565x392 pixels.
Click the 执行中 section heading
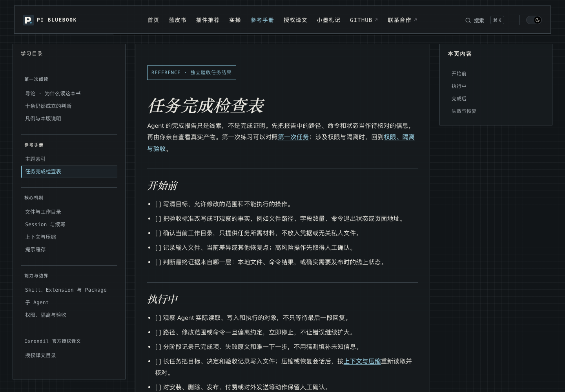(162, 299)
